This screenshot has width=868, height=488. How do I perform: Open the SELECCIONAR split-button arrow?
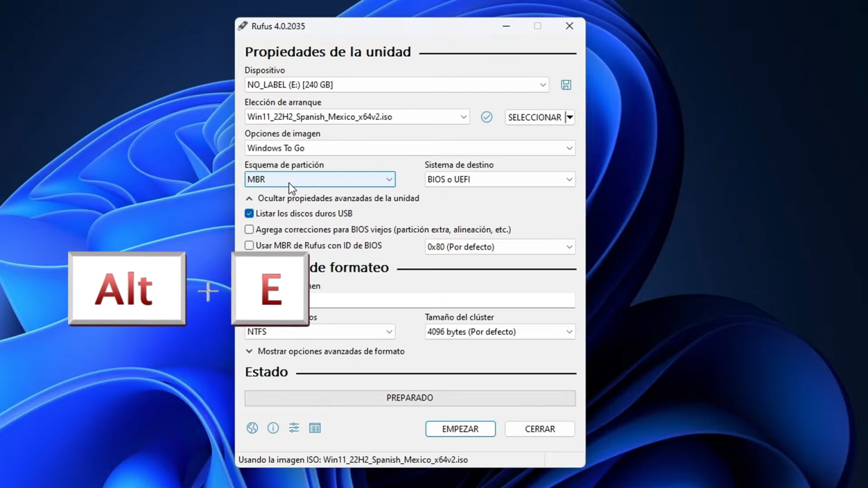click(x=570, y=117)
